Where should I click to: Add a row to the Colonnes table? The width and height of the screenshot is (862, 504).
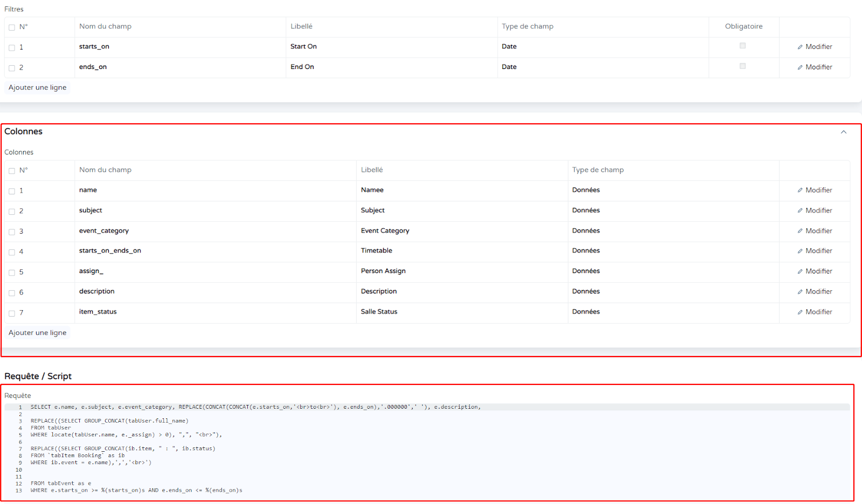pos(38,333)
